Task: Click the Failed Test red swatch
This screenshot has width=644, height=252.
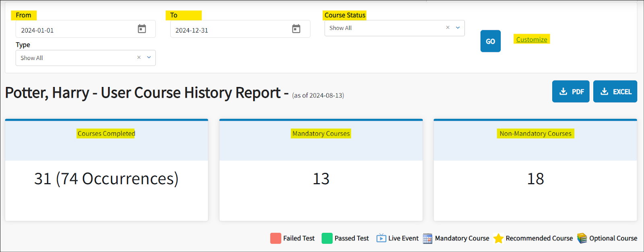Action: tap(276, 238)
